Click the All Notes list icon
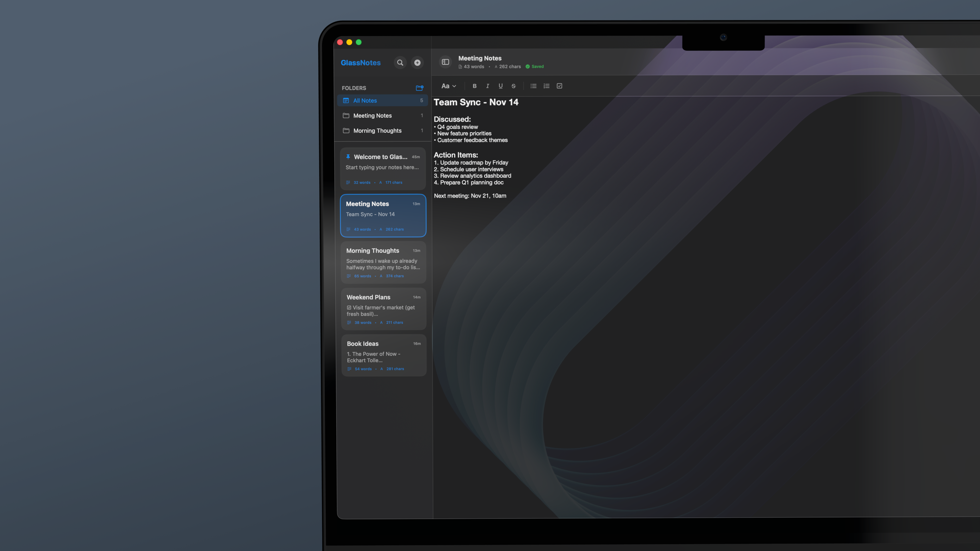The image size is (980, 551). (346, 101)
